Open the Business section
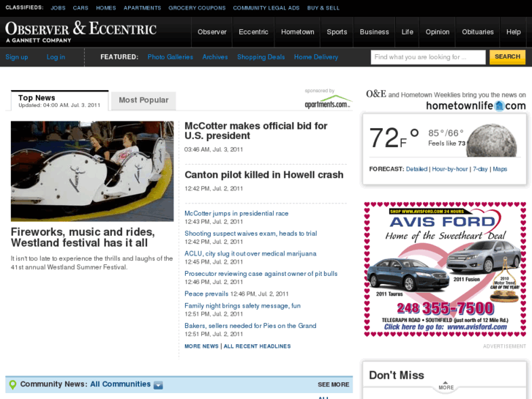Viewport: 532px width, 399px height. click(374, 32)
